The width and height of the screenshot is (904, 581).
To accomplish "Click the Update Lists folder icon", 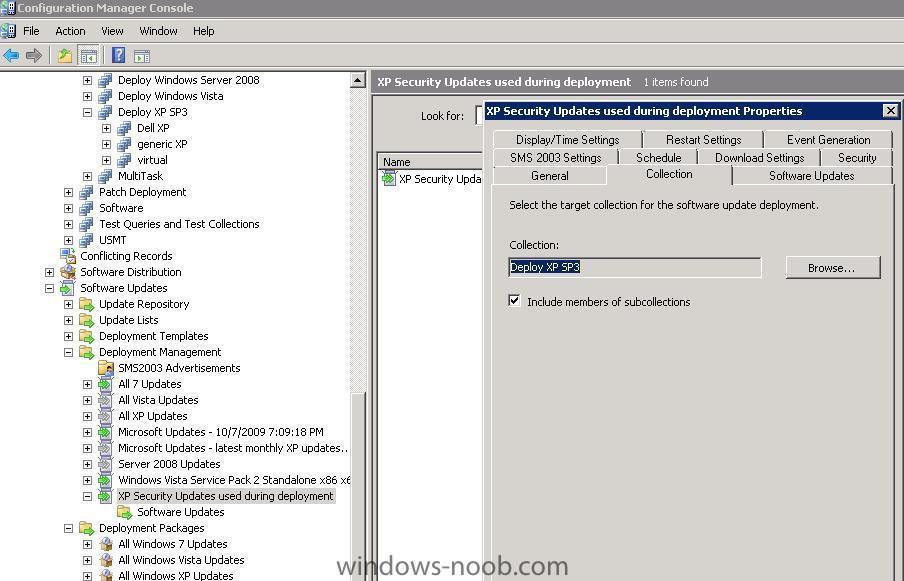I will 86,320.
